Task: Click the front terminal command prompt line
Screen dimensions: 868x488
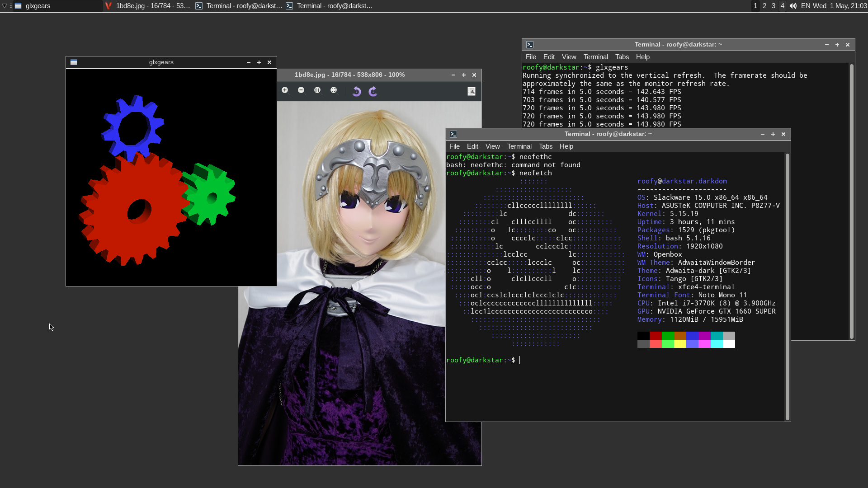Action: click(483, 360)
